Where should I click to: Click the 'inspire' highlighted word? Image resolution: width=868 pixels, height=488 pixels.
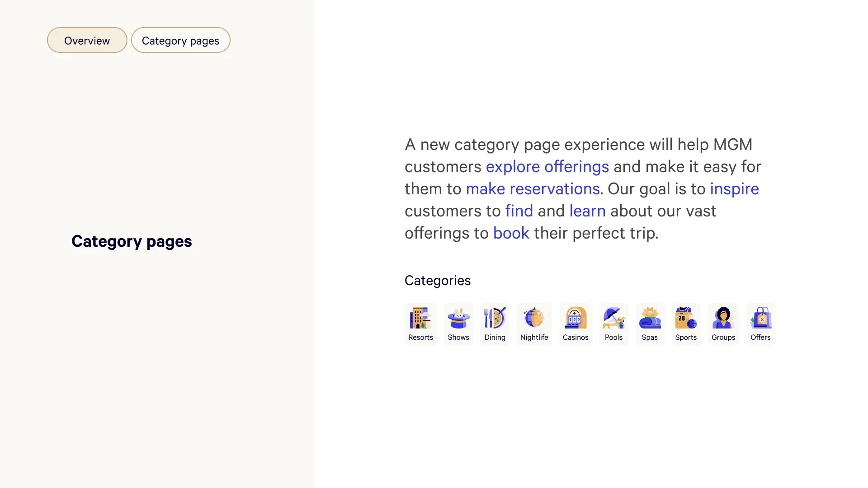click(735, 189)
